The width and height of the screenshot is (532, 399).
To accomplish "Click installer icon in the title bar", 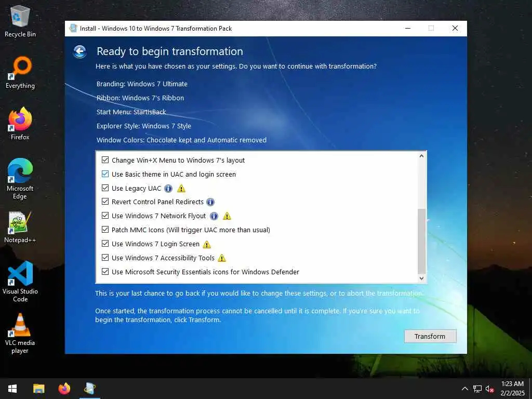I will (x=73, y=29).
